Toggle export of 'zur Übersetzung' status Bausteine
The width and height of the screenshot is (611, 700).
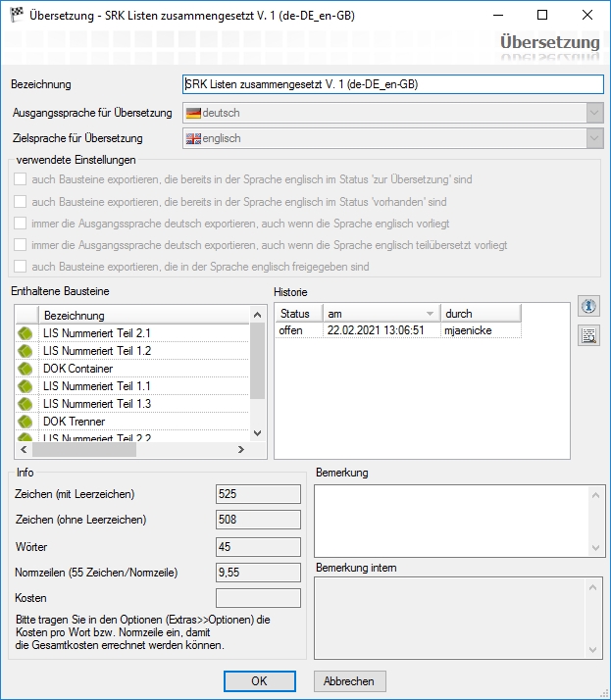pos(20,179)
